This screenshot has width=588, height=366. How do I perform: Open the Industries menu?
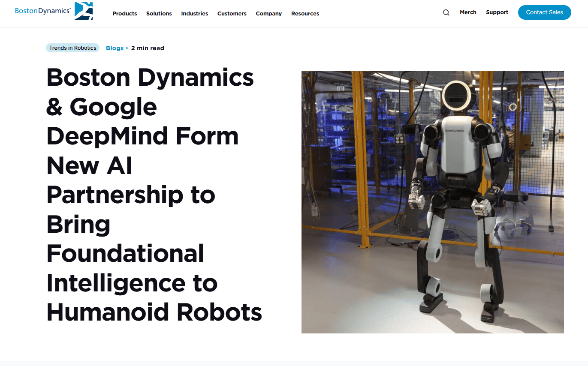194,13
